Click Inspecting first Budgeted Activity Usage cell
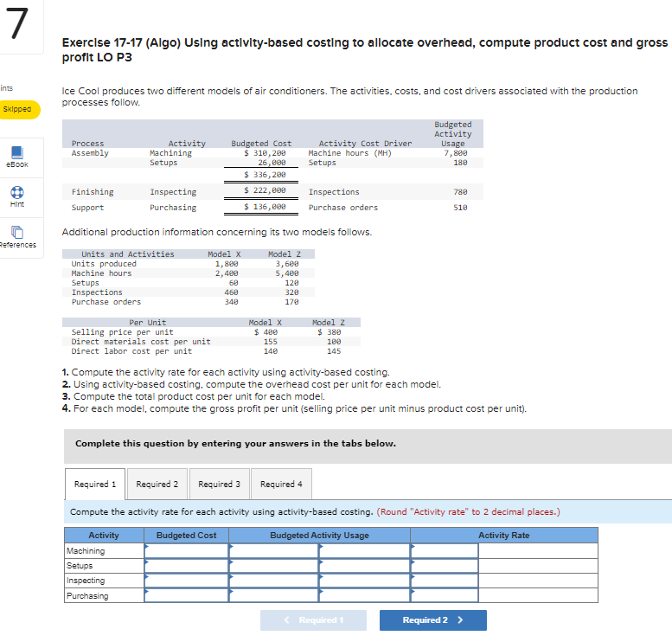Screen dimensions: 672x642 (274, 581)
